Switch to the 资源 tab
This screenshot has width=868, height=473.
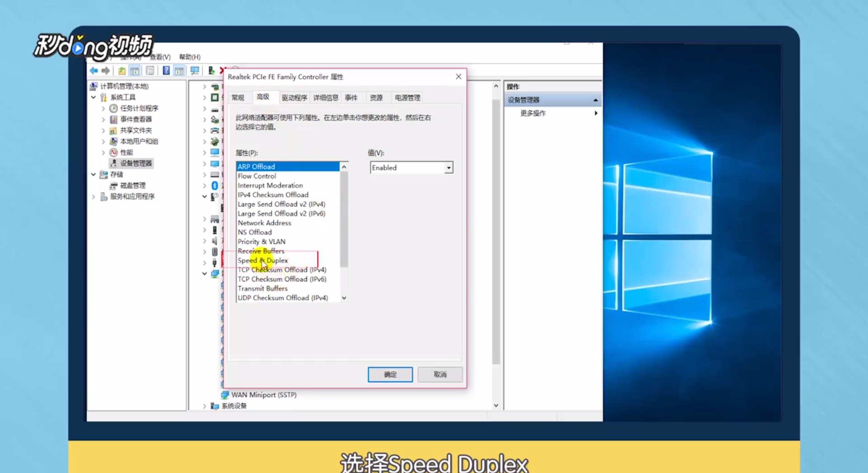point(376,98)
